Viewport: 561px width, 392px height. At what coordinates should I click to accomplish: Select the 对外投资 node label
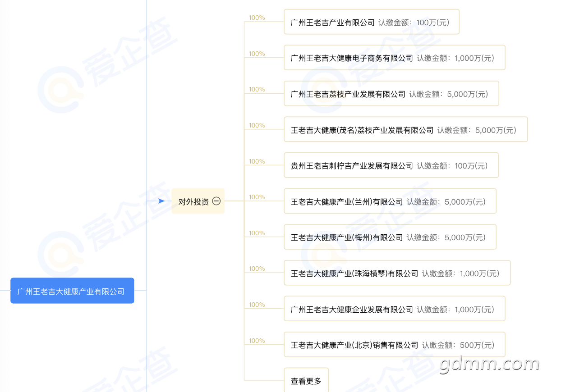click(x=193, y=201)
